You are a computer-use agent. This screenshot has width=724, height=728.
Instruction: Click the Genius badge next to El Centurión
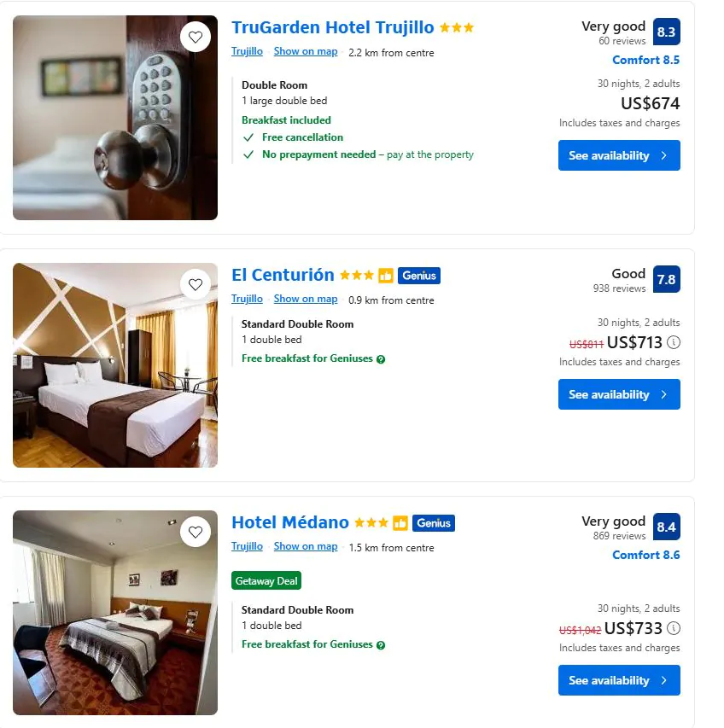point(419,276)
